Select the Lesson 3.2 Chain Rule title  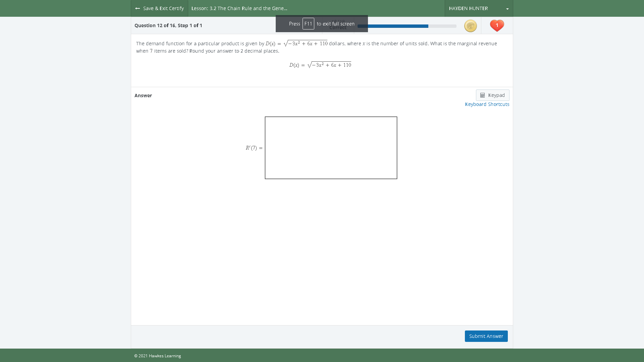tap(239, 8)
